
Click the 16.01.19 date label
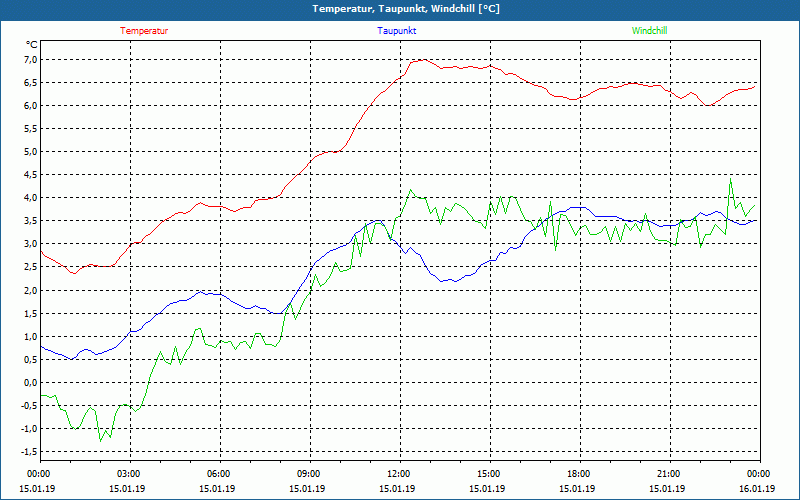[757, 489]
